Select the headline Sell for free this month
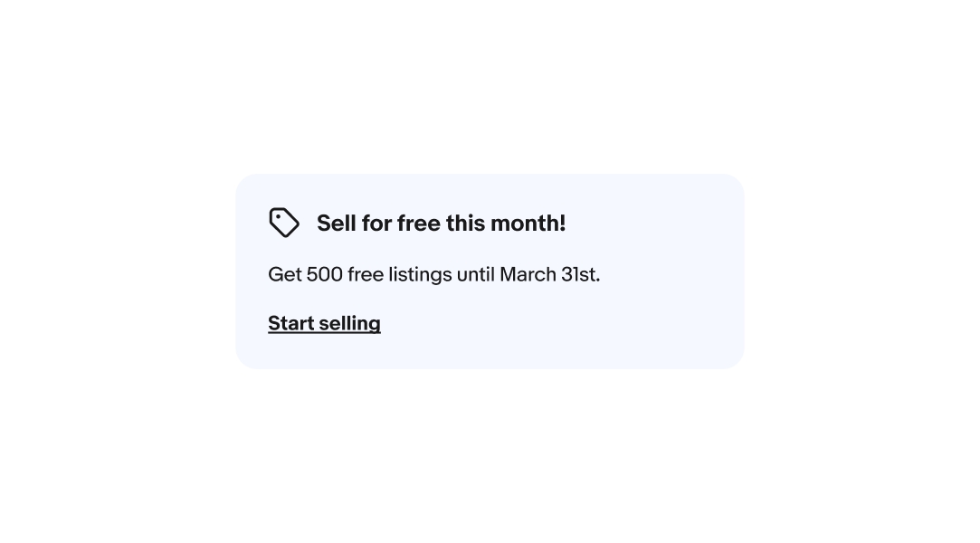 click(441, 223)
